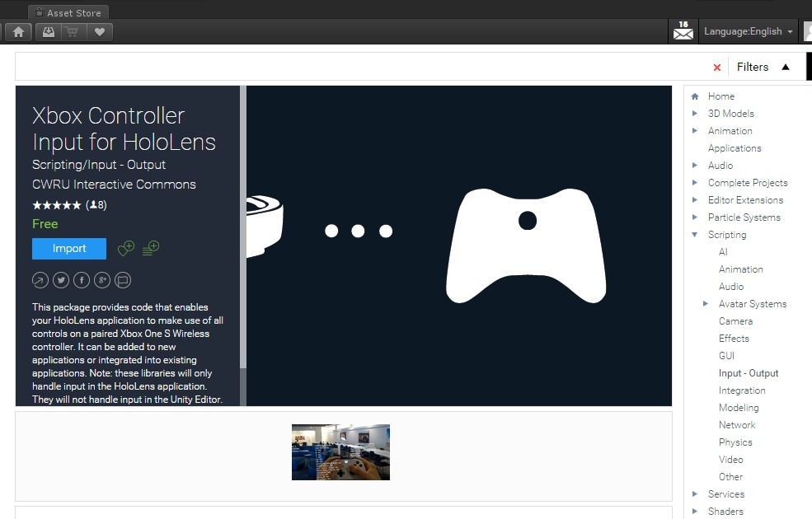Select the Network subcategory
Image resolution: width=812 pixels, height=519 pixels.
(737, 425)
